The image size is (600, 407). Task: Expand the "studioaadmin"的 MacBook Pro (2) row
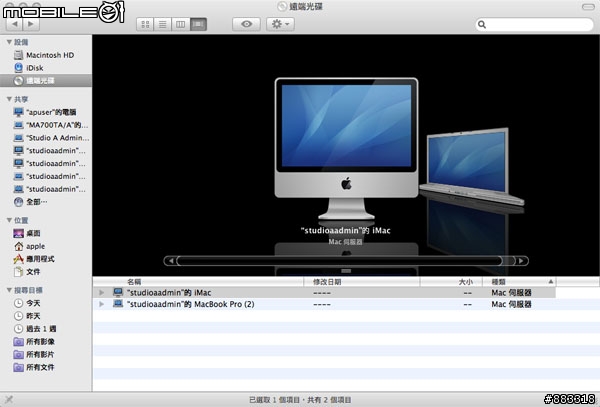coord(101,304)
